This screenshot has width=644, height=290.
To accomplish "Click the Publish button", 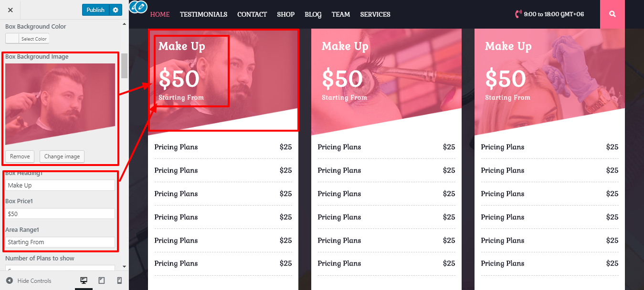I will pos(95,10).
